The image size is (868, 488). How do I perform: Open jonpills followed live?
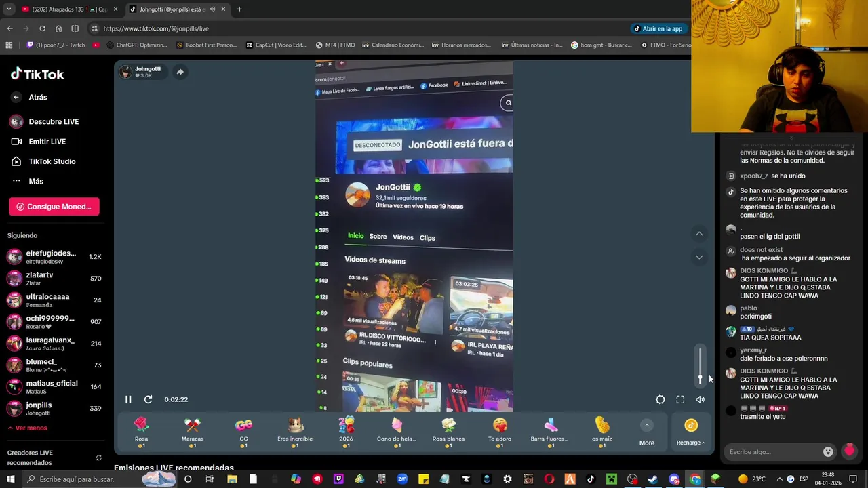coord(54,409)
